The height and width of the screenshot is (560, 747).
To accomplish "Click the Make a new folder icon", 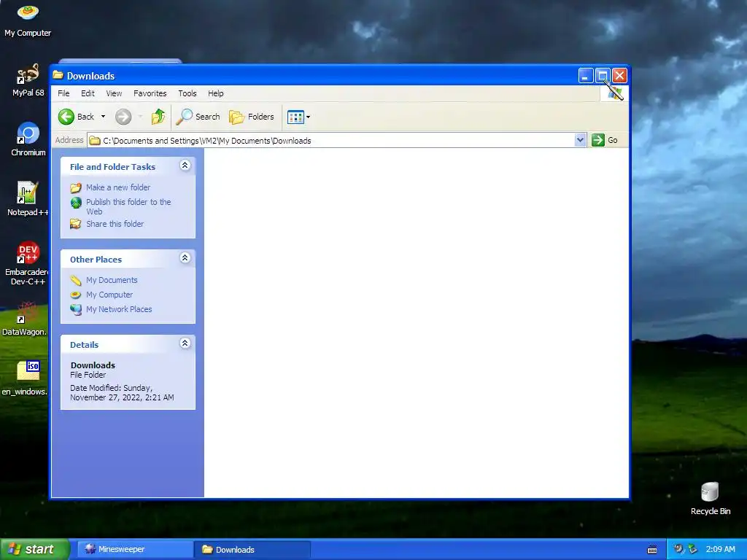I will coord(76,187).
